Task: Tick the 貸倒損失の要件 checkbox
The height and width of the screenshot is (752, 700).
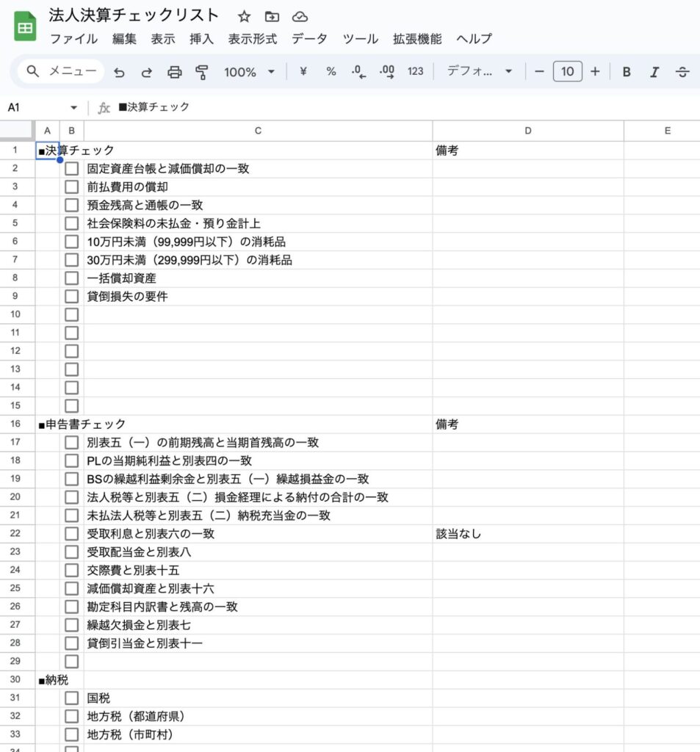Action: [71, 297]
